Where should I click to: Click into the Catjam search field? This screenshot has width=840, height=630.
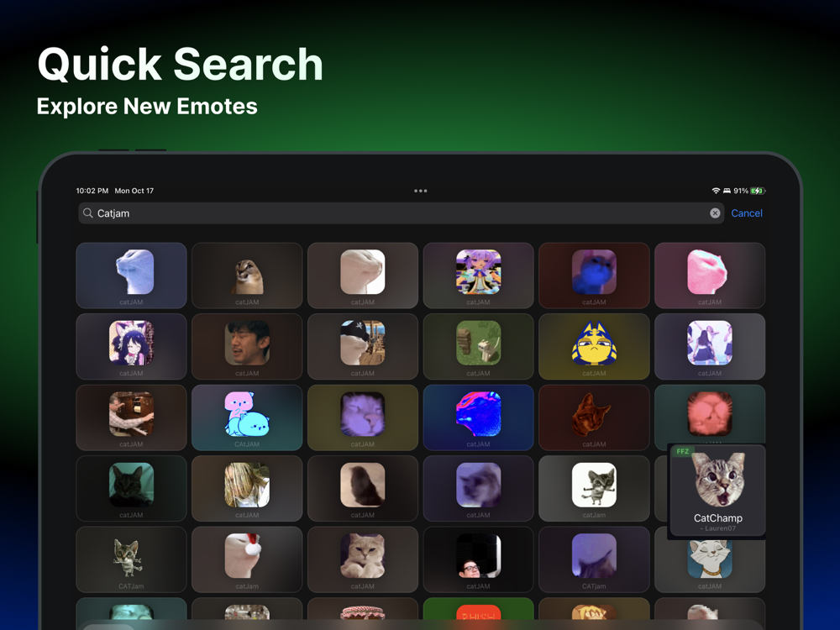pos(401,213)
